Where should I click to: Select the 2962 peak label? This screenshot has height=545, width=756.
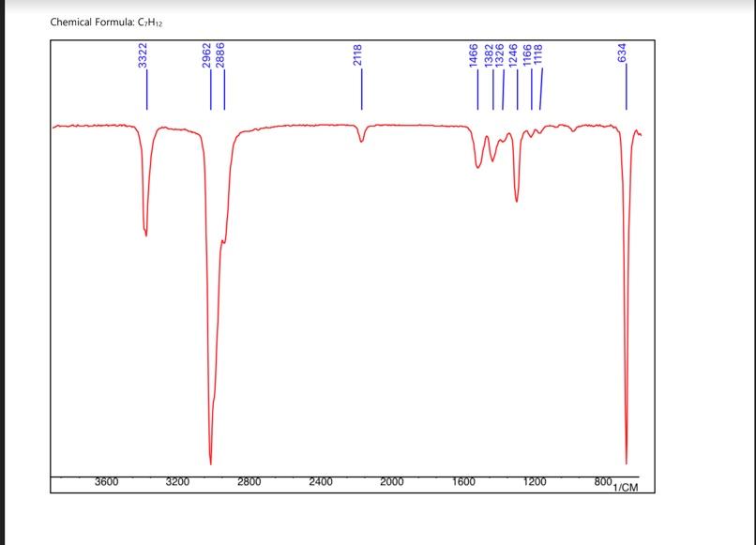[206, 55]
